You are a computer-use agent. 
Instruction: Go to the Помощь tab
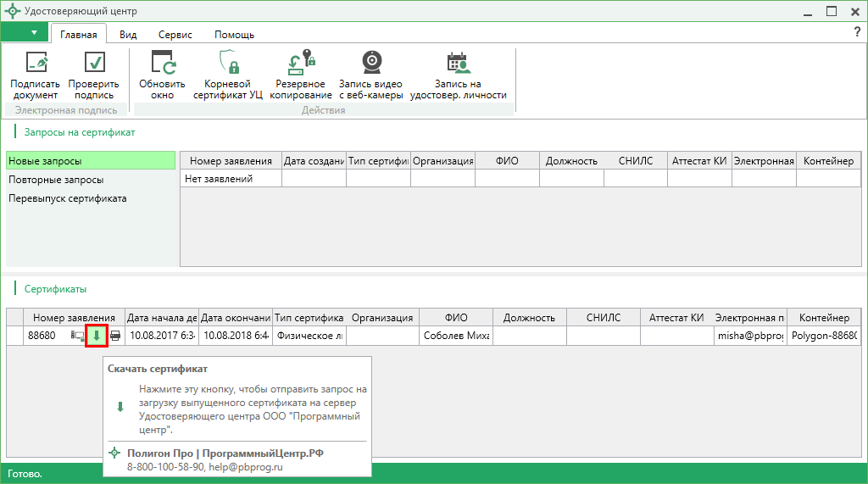coord(234,35)
